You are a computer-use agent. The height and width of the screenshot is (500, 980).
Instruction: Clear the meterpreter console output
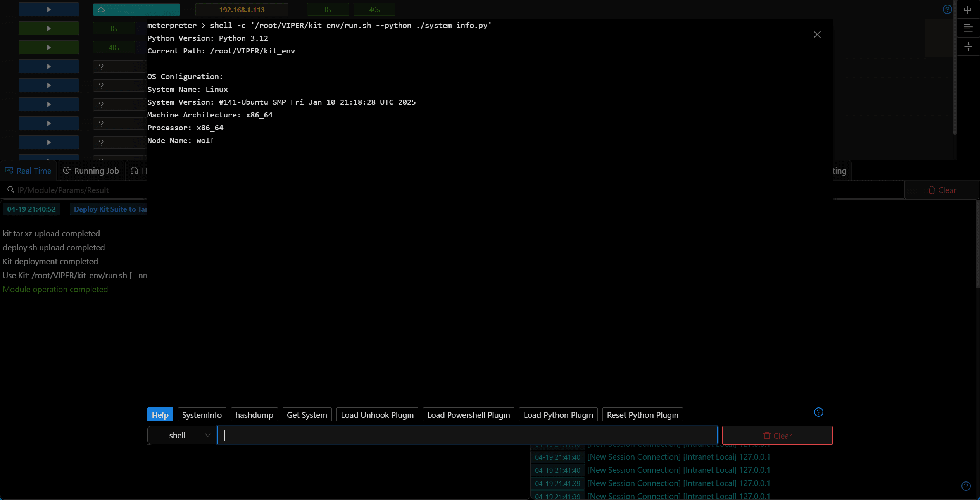tap(777, 436)
